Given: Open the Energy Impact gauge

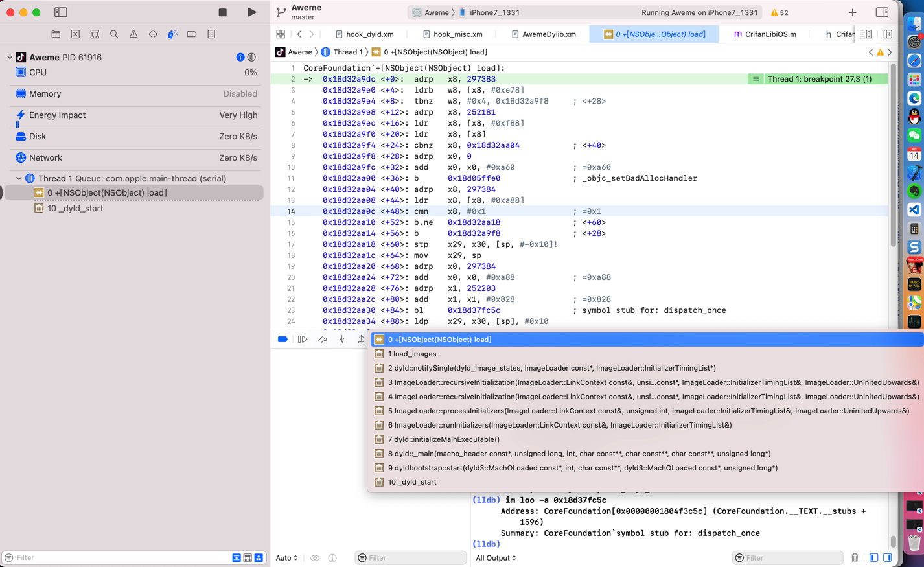Looking at the screenshot, I should [x=135, y=115].
